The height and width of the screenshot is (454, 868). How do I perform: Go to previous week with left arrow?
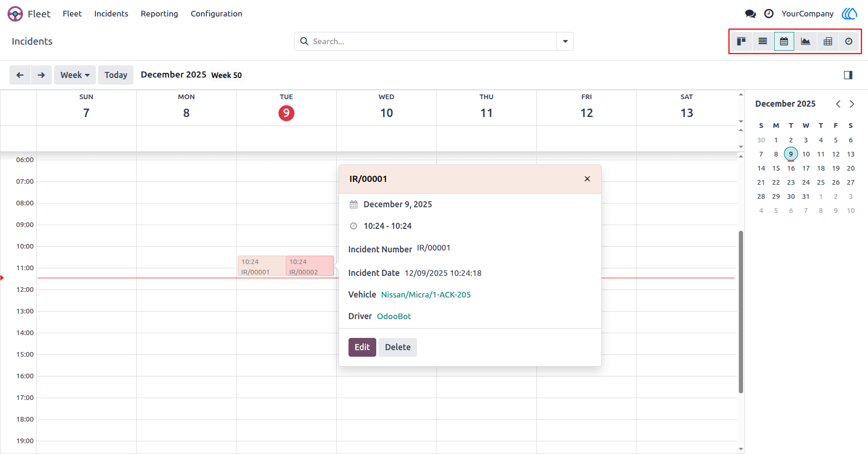pyautogui.click(x=20, y=75)
